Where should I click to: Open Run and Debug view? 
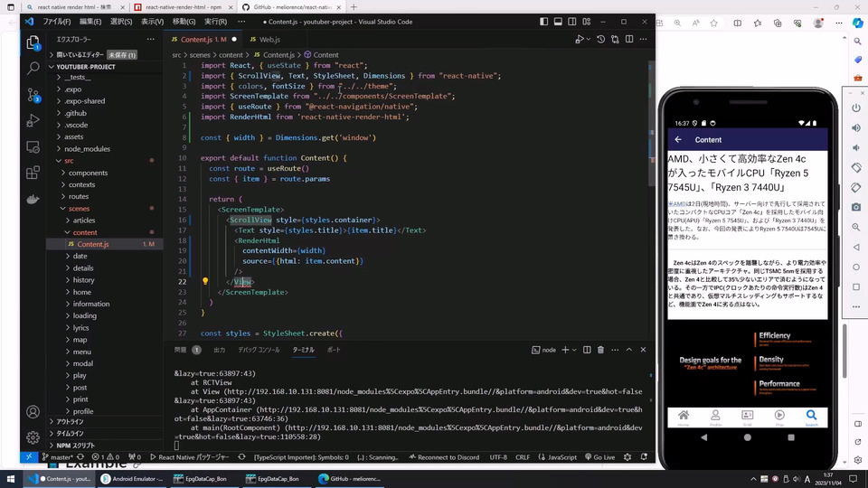(33, 120)
